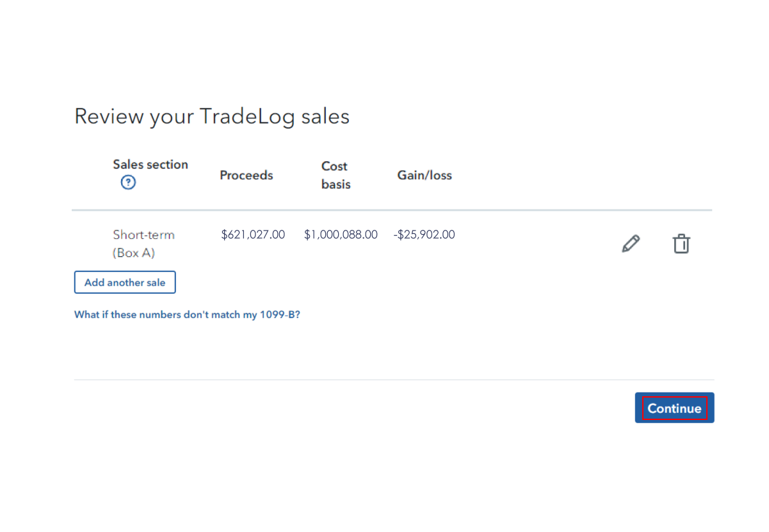Click the word TradeLog in the title

[x=247, y=117]
